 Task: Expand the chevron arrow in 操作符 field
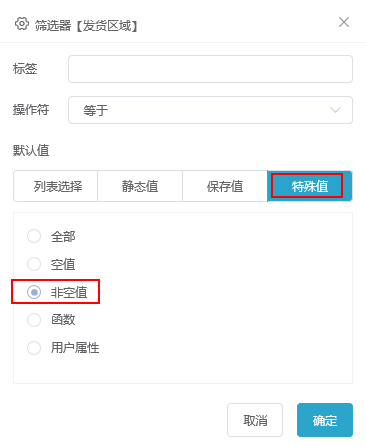335,110
